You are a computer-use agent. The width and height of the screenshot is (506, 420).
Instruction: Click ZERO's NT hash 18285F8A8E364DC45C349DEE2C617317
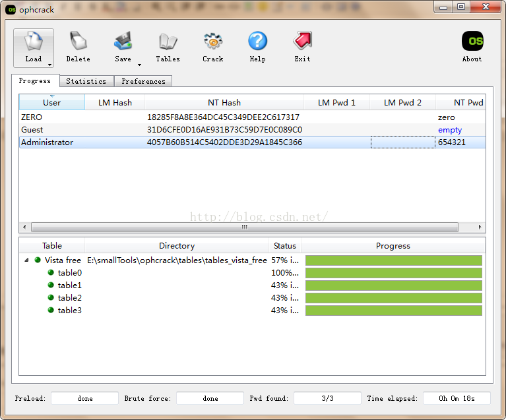[223, 117]
